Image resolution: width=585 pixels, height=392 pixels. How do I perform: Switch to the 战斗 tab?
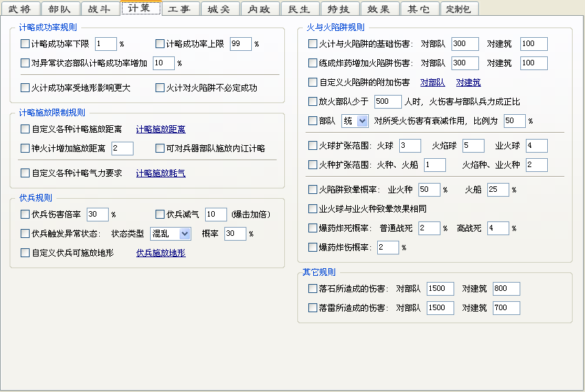point(100,8)
